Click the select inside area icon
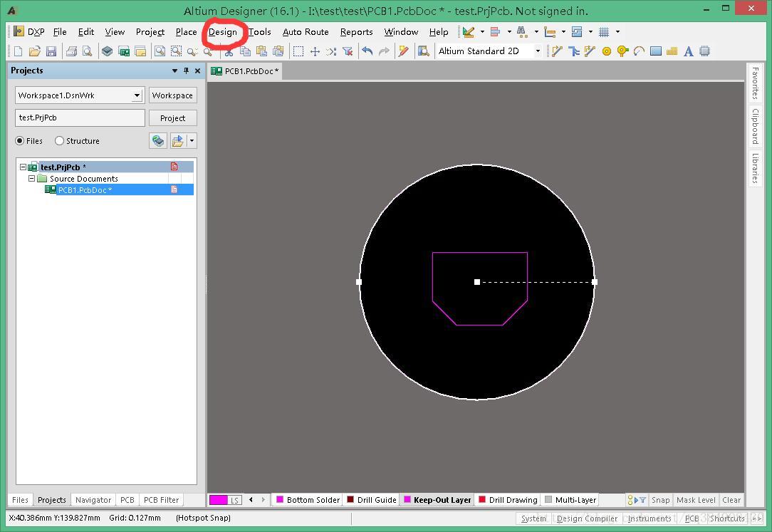This screenshot has width=772, height=532. coord(298,51)
